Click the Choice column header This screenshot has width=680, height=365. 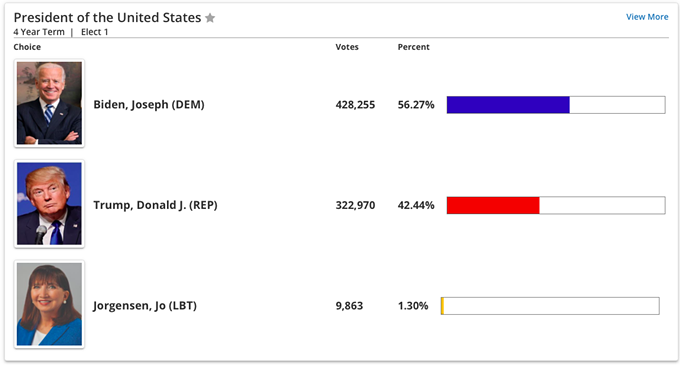click(27, 47)
